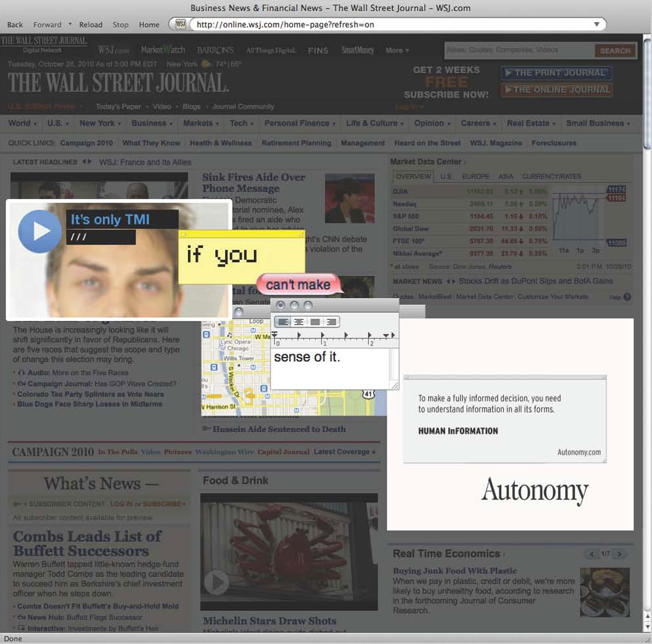Click THE PRINT JOURNAL button
The image size is (652, 644).
[556, 73]
